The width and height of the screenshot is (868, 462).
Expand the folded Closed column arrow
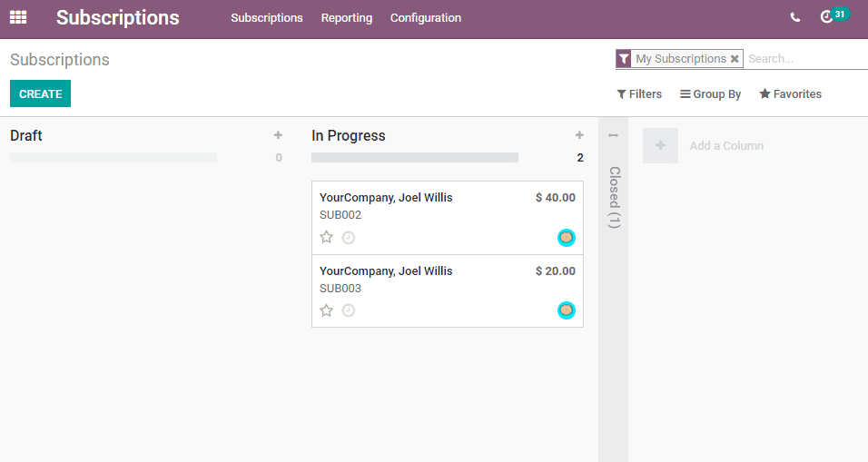[x=613, y=135]
